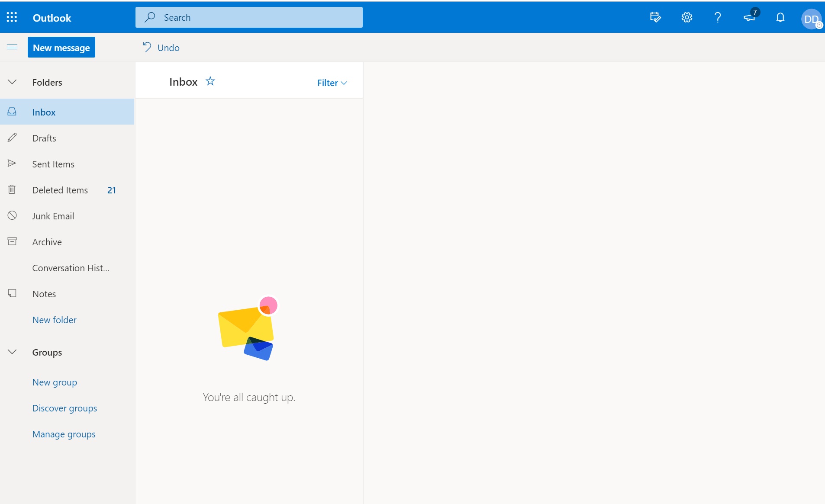Click the DD account avatar
This screenshot has height=504, width=825.
[811, 19]
